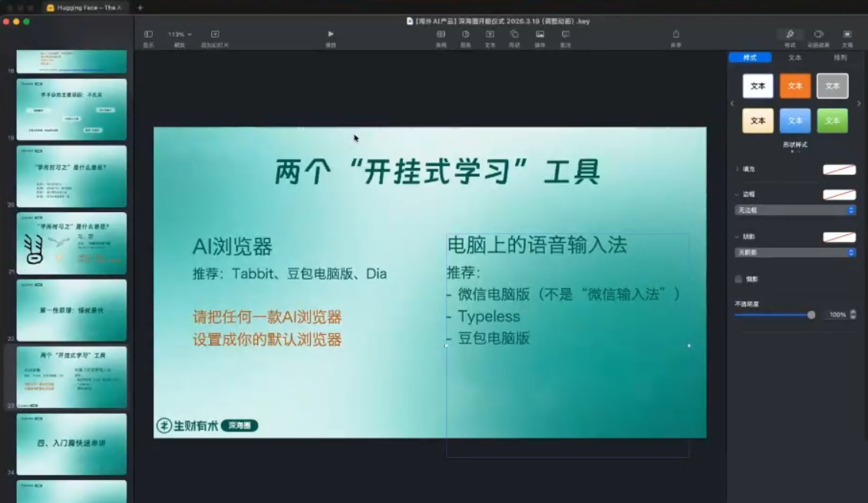This screenshot has height=503, width=868.
Task: Open the Document settings panel icon
Action: tap(847, 35)
